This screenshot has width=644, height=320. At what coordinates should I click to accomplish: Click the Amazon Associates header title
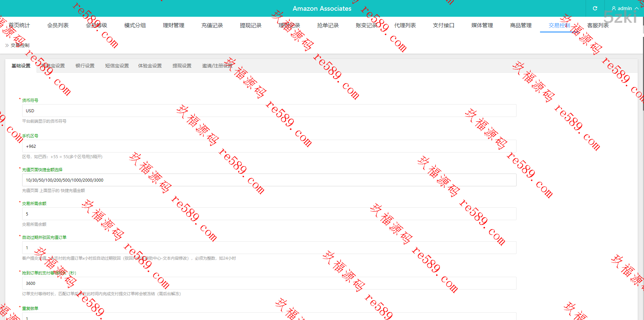coord(322,8)
